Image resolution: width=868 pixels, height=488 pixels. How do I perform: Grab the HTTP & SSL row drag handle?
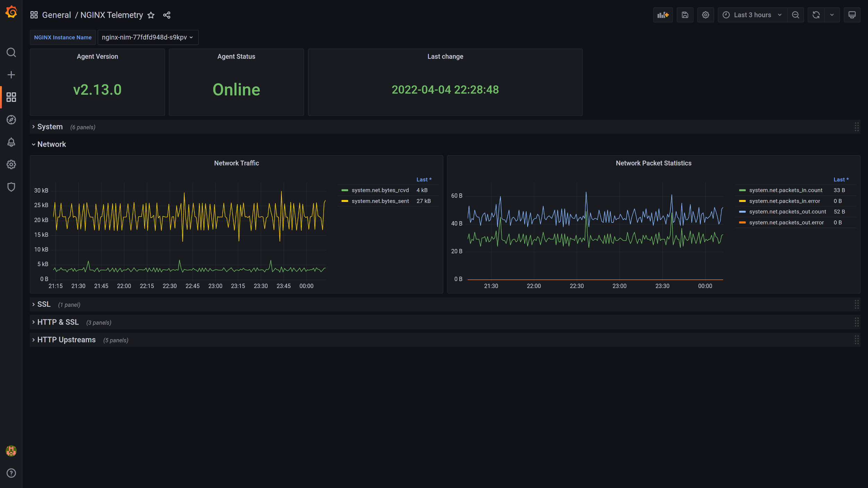(x=857, y=322)
